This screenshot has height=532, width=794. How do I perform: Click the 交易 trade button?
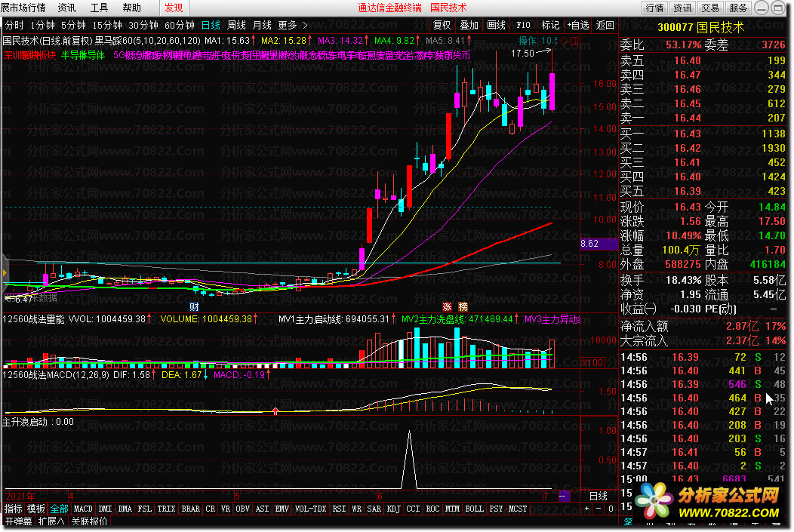(x=710, y=8)
